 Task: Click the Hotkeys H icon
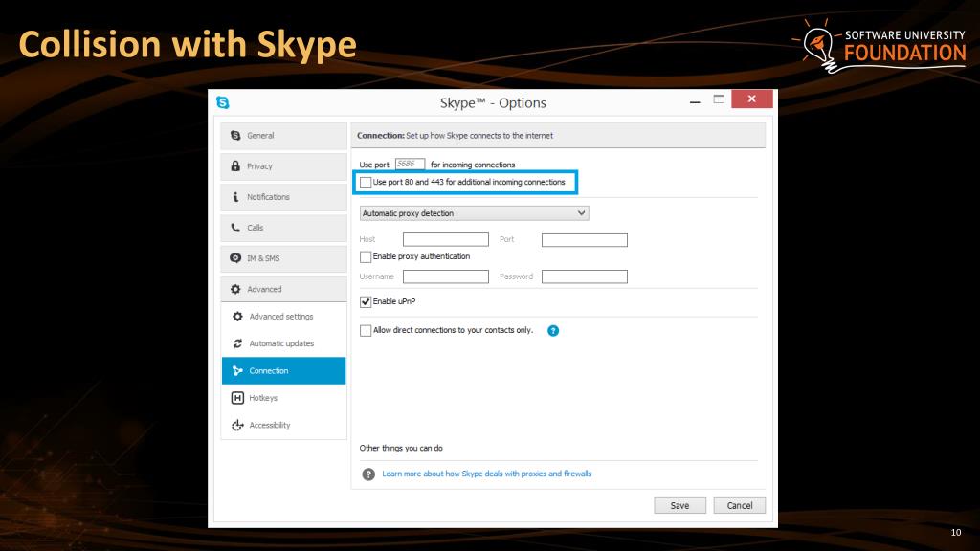[x=237, y=398]
